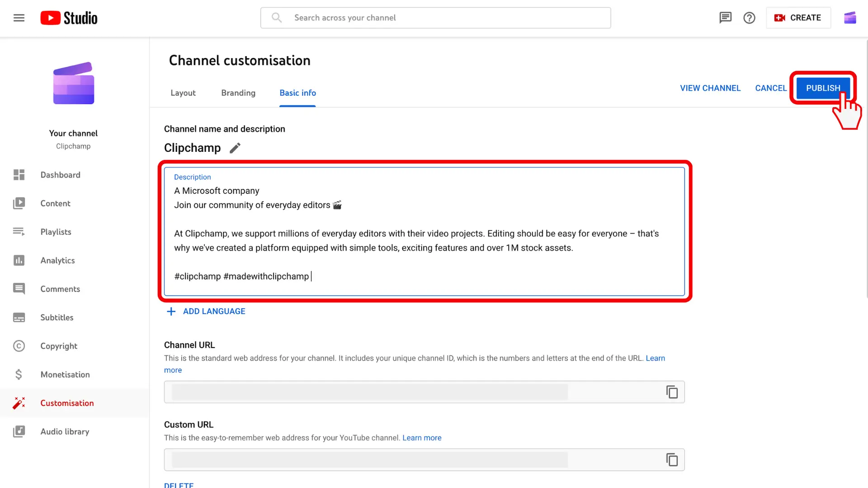The height and width of the screenshot is (488, 868).
Task: Navigate to Comments section via icon
Action: coord(18,288)
